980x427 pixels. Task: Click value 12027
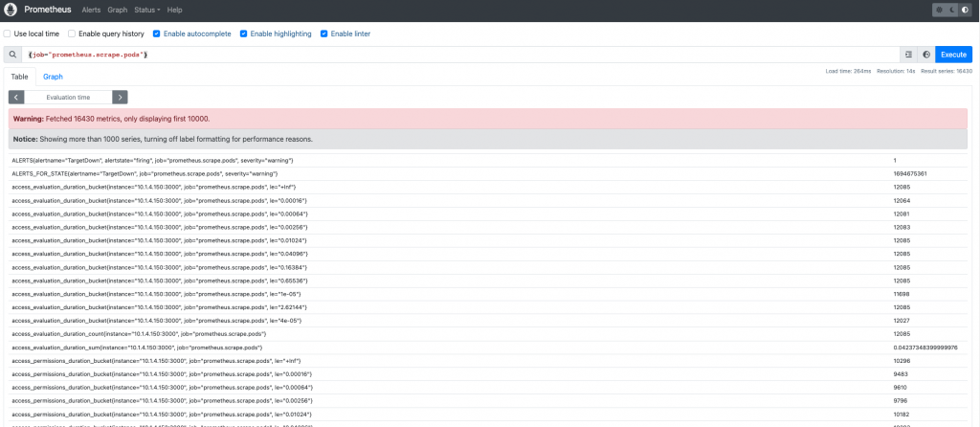point(902,320)
